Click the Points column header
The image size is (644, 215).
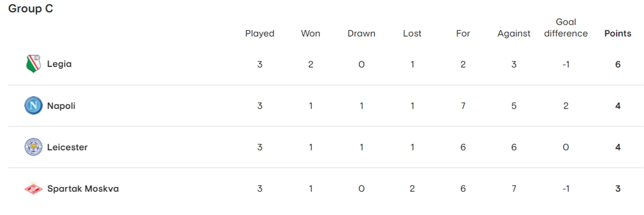pyautogui.click(x=618, y=34)
